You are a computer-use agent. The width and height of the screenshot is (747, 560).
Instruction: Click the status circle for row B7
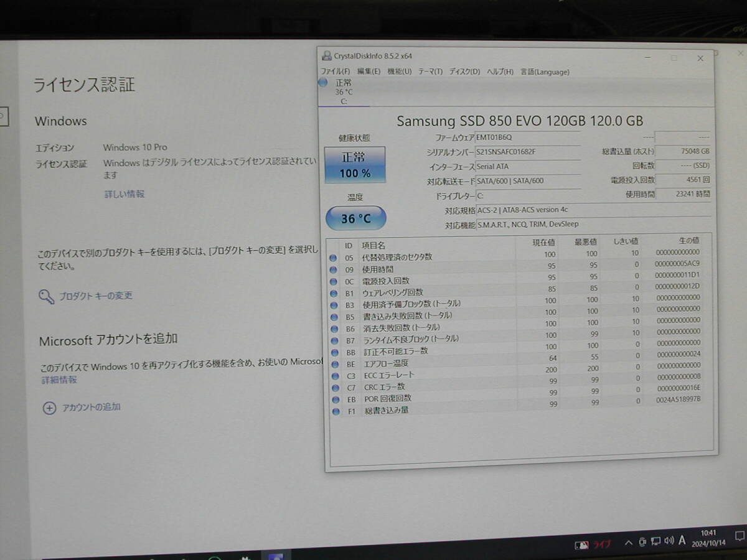pyautogui.click(x=334, y=340)
